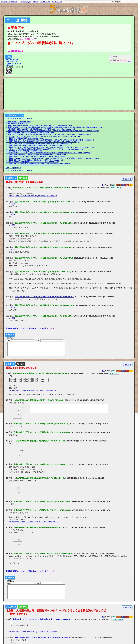Image resolution: width=138 pixels, height=644 pixels.
Task: Open @5channel_net link in top bar
Action: (x=26, y=2)
